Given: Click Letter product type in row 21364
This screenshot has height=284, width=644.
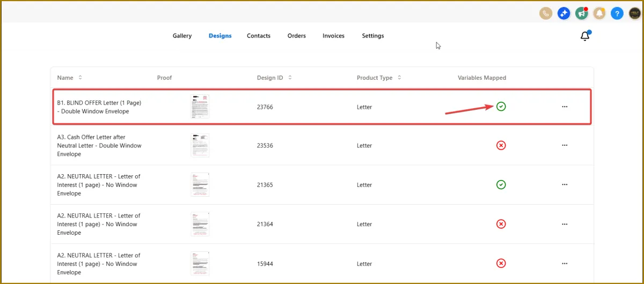Looking at the screenshot, I should pyautogui.click(x=364, y=224).
